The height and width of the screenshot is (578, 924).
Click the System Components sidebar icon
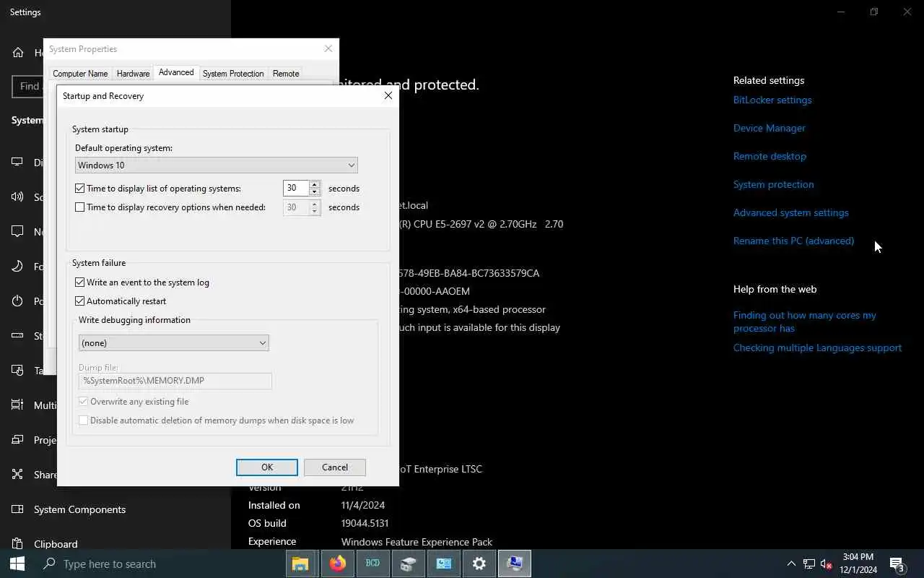[18, 509]
